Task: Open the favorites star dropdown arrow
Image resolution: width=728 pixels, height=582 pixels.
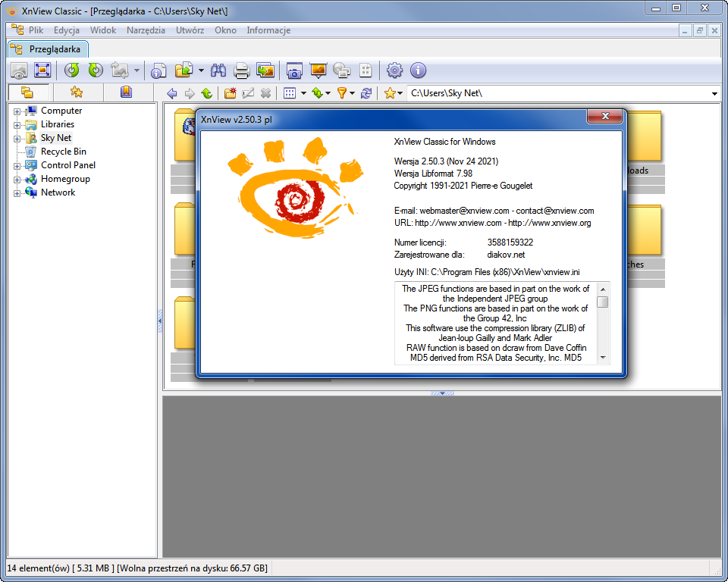Action: tap(400, 93)
